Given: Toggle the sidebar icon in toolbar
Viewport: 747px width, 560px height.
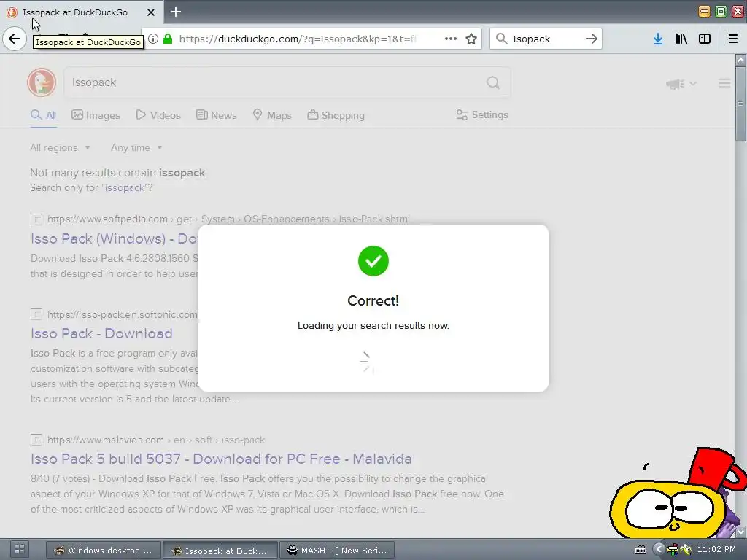Looking at the screenshot, I should tap(705, 39).
